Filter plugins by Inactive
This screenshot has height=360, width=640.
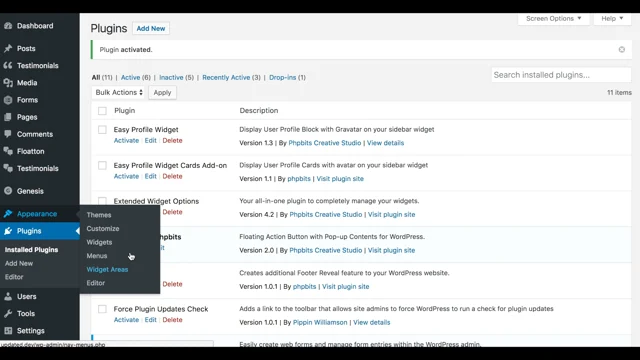click(x=171, y=78)
